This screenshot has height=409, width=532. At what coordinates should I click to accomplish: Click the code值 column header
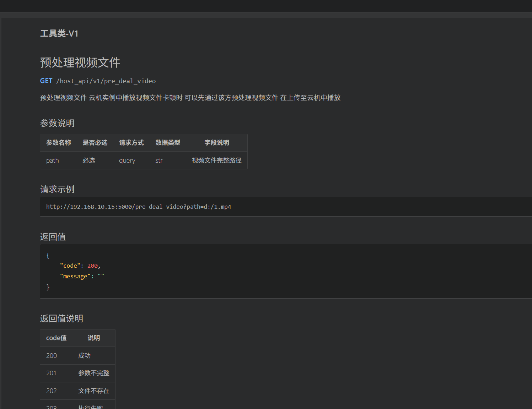pyautogui.click(x=56, y=338)
